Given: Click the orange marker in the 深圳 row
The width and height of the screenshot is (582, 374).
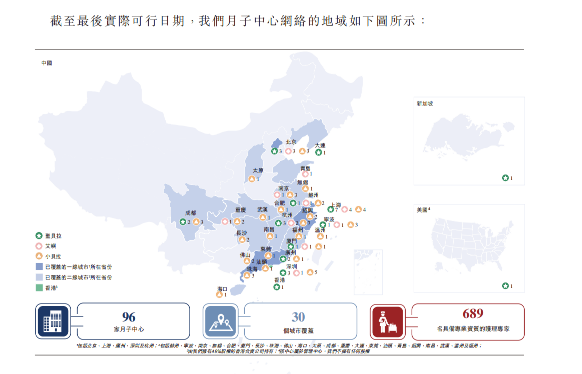Looking at the screenshot, I should pyautogui.click(x=310, y=272).
